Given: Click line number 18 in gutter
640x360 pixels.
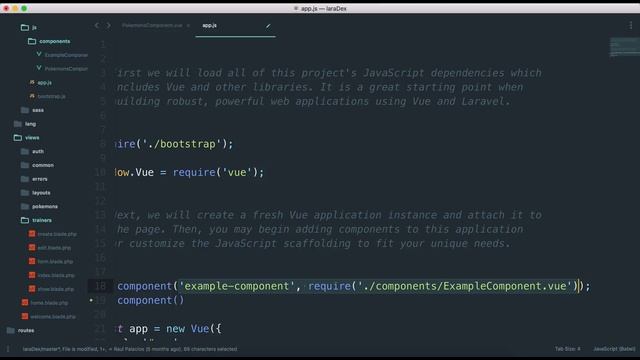Looking at the screenshot, I should 100,286.
